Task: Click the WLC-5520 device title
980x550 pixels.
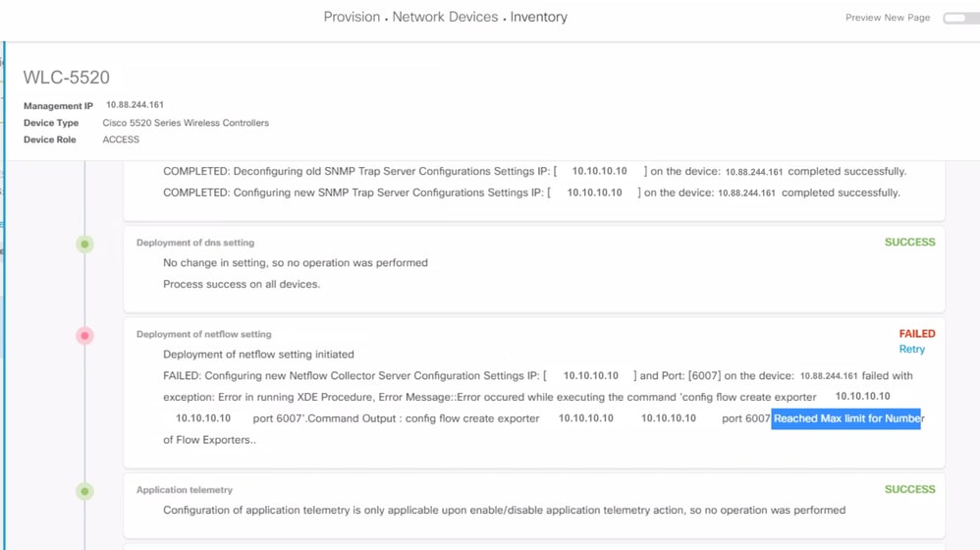Action: tap(66, 78)
